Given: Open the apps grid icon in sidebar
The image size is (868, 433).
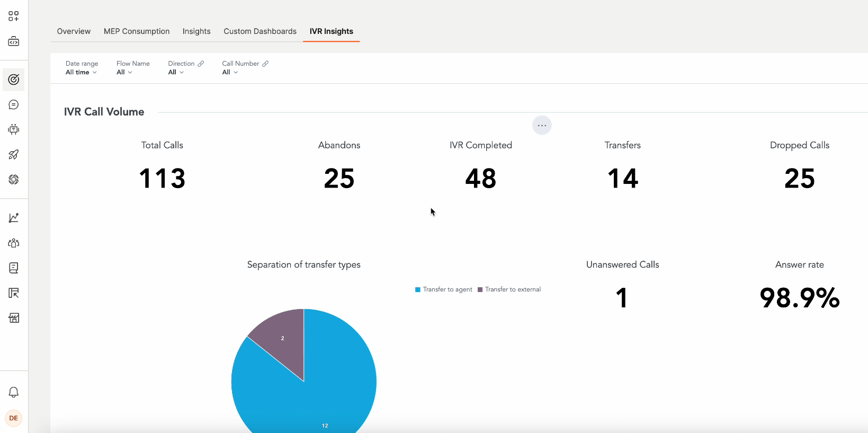Looking at the screenshot, I should (x=14, y=16).
